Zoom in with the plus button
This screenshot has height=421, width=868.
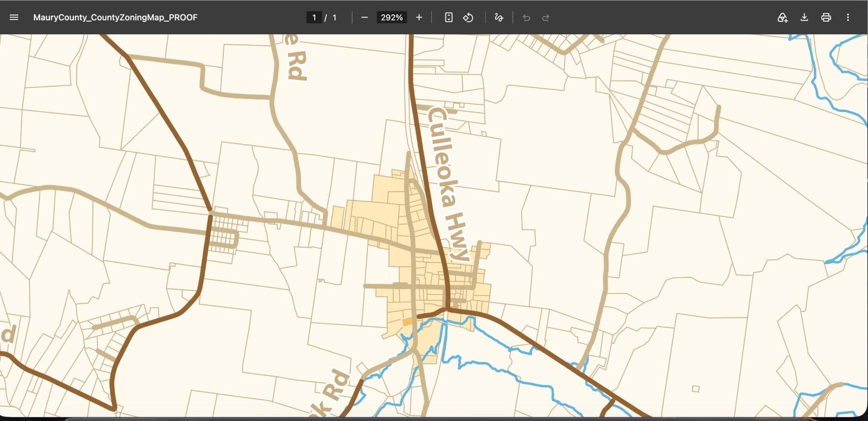(x=419, y=17)
